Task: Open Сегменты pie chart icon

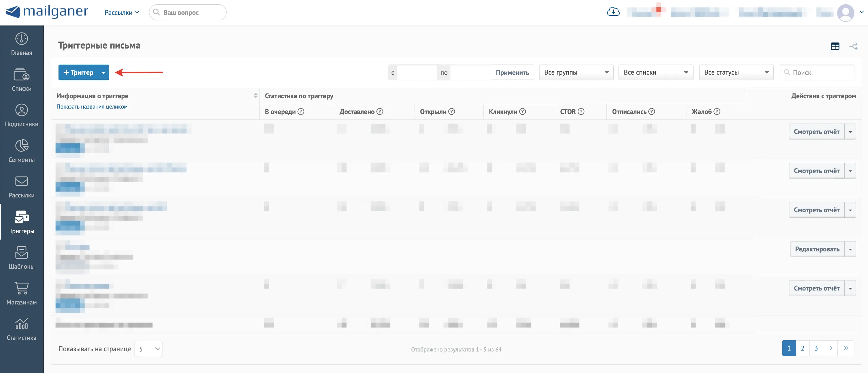Action: [22, 146]
